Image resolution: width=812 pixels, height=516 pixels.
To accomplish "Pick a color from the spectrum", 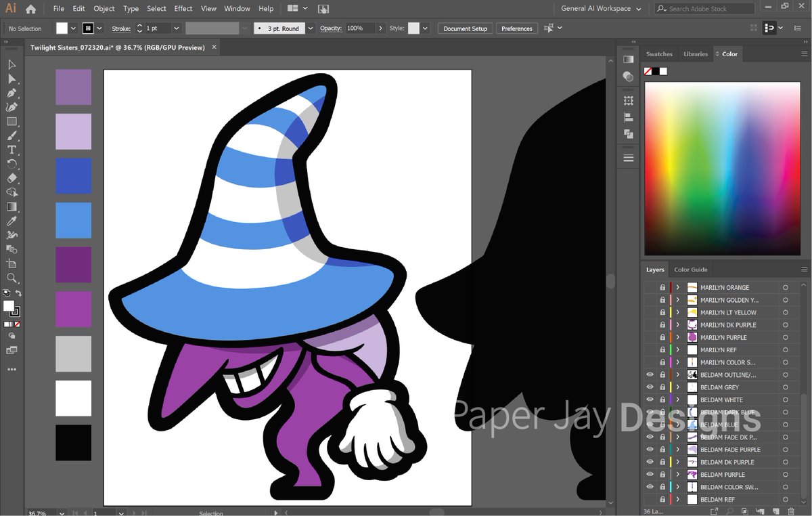I will click(722, 167).
